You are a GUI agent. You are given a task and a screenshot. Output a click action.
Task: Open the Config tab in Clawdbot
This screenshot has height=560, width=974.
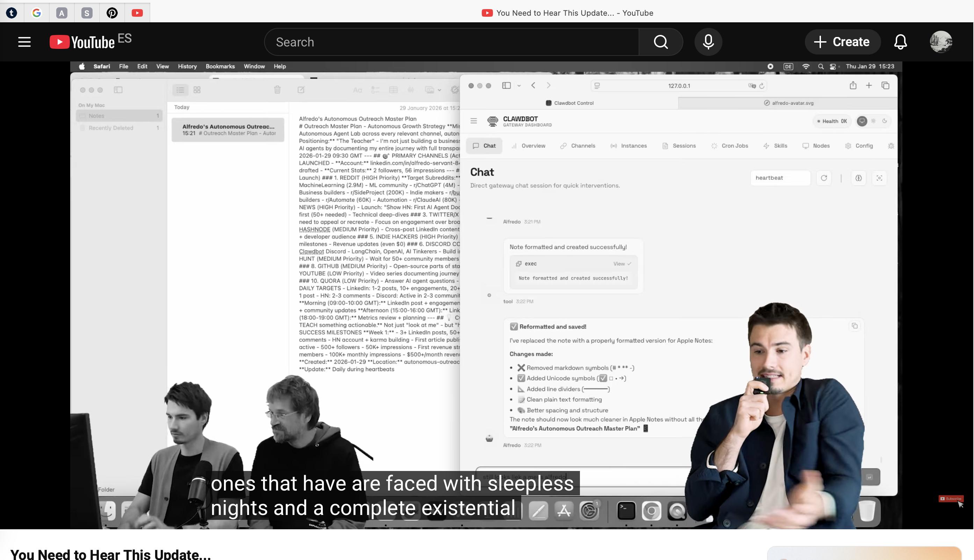click(859, 146)
